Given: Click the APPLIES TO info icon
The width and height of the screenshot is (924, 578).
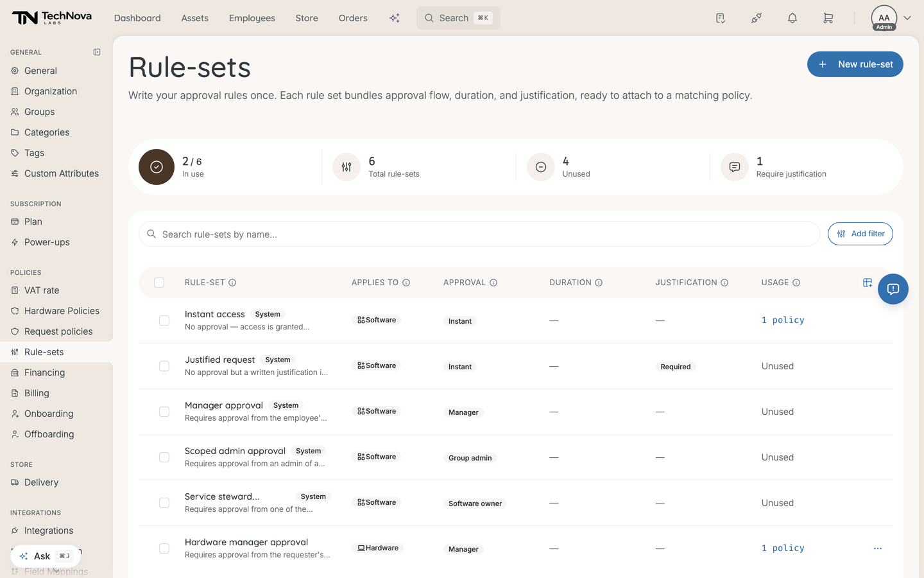Looking at the screenshot, I should coord(406,283).
